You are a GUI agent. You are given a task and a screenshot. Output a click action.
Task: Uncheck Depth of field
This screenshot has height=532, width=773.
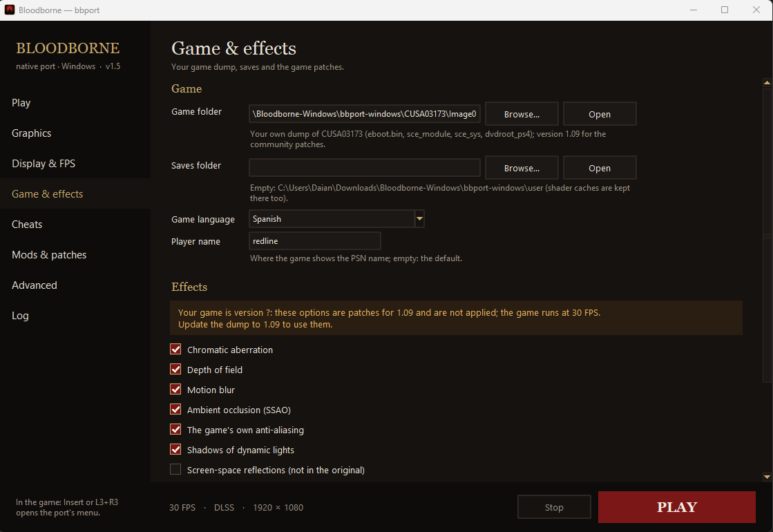pyautogui.click(x=175, y=370)
